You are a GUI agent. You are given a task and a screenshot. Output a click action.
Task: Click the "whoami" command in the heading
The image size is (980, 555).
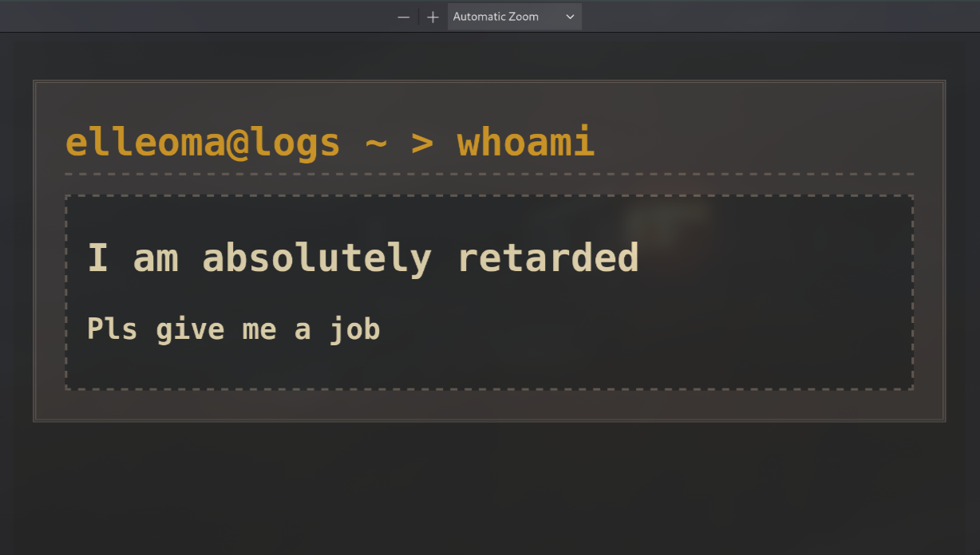[526, 143]
